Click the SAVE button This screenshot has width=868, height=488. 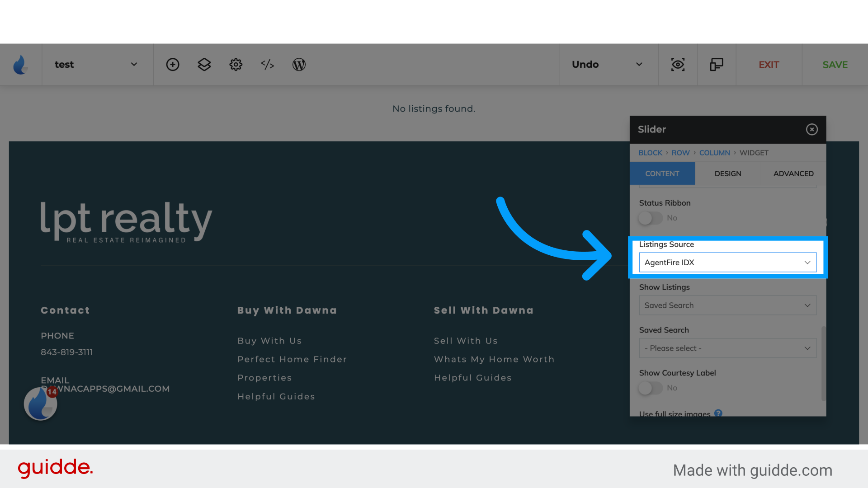pyautogui.click(x=835, y=64)
